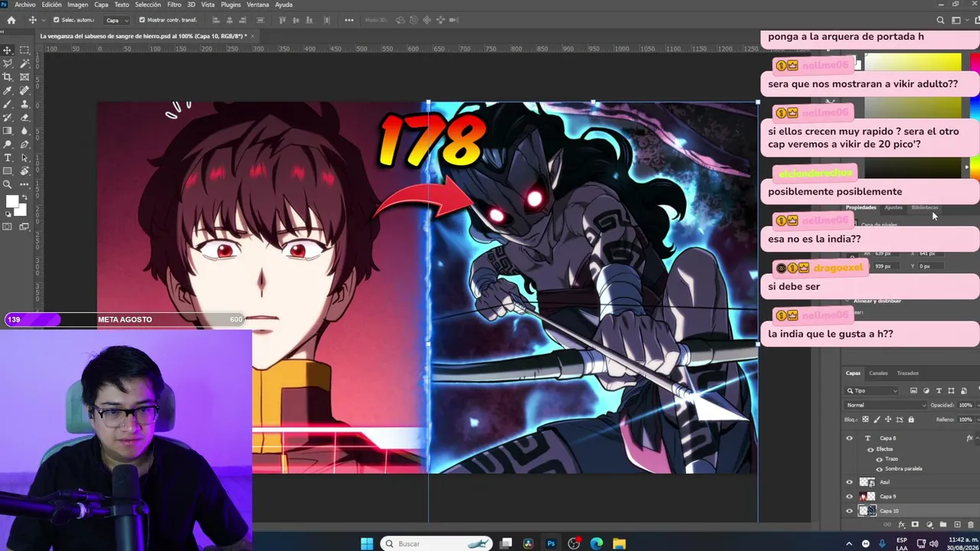The height and width of the screenshot is (551, 980).
Task: Open the Normal blend mode dropdown
Action: (886, 406)
